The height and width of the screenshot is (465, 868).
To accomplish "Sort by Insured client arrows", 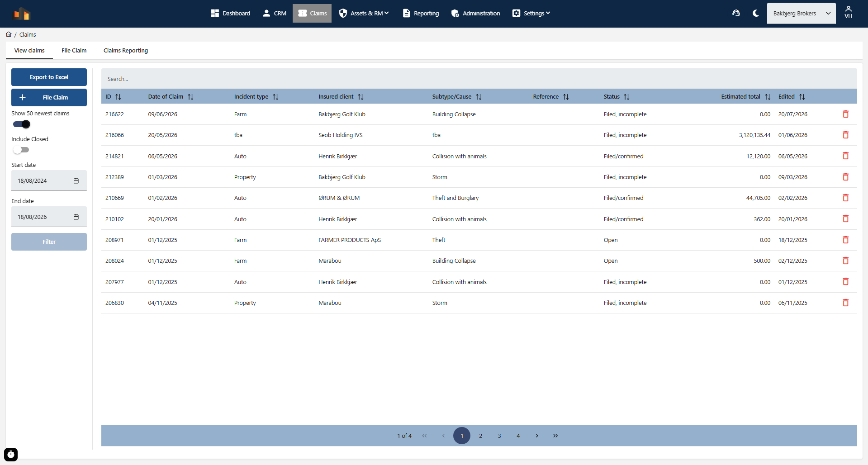I will (360, 97).
